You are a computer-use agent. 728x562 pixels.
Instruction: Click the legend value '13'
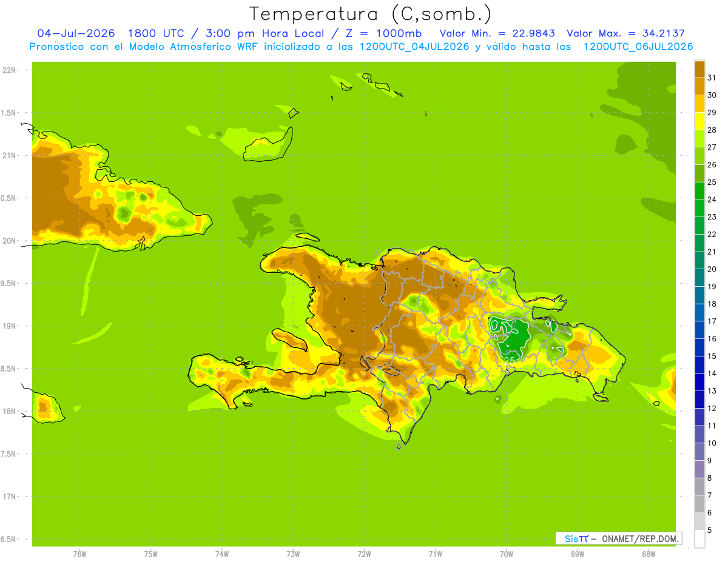point(712,391)
